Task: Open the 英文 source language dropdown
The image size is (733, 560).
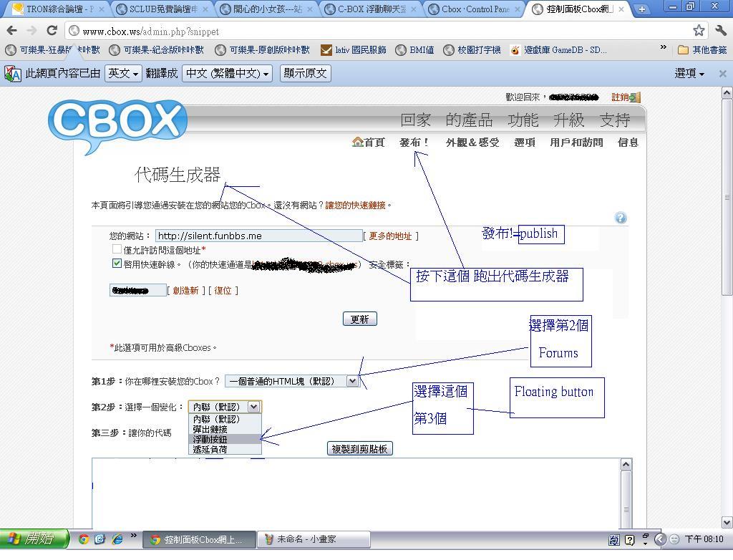Action: tap(123, 74)
